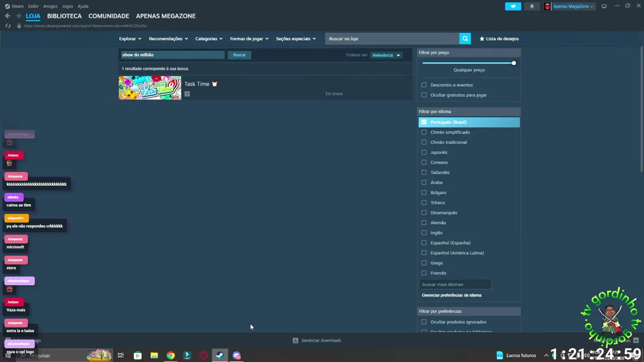Open Microsoft Store from the taskbar
This screenshot has width=644, height=362.
tap(137, 355)
